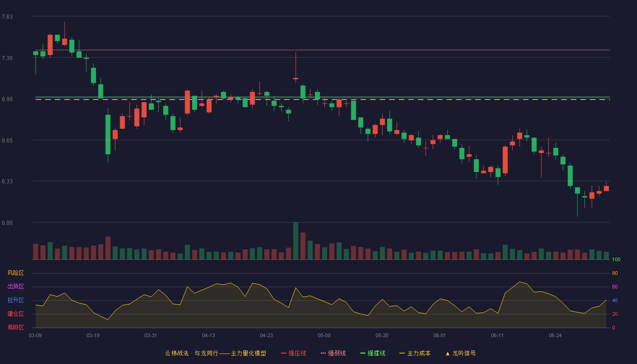Click the 04-13 date label

pyautogui.click(x=208, y=335)
